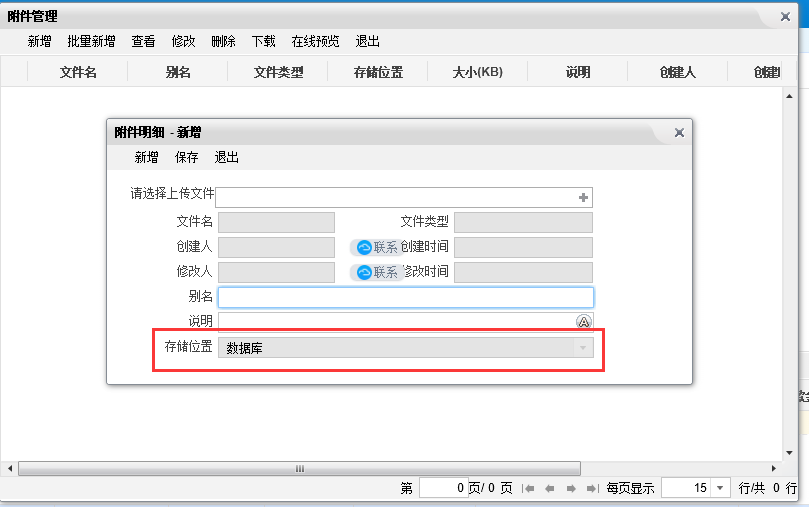The image size is (809, 507).
Task: Close the 附件明细 - 新增 dialog
Action: pyautogui.click(x=679, y=133)
